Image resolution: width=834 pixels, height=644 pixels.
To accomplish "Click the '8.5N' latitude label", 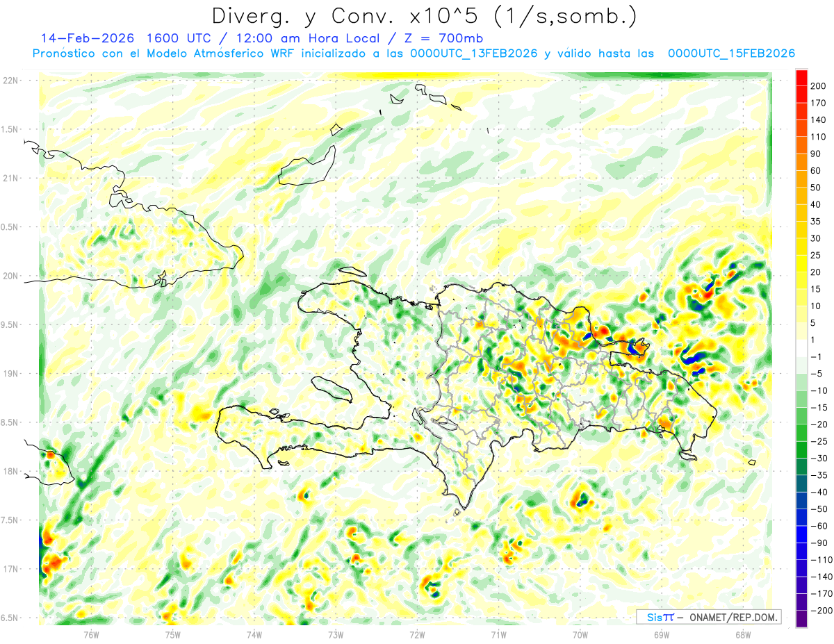I will click(x=10, y=422).
